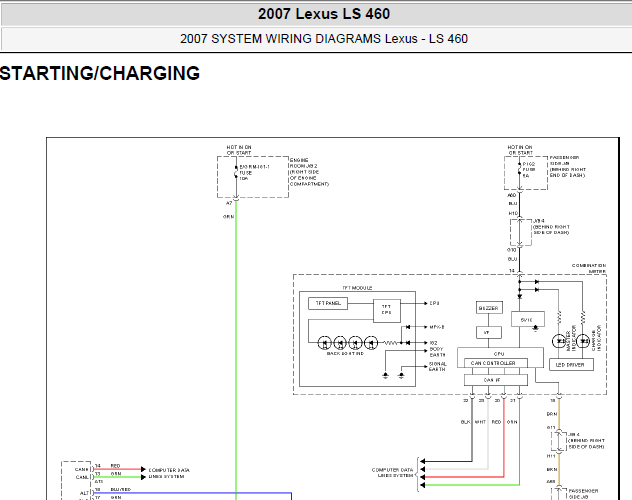Viewport: 632px width, 500px height.
Task: Click the 'CAN CONTROLLER' block
Action: (496, 363)
